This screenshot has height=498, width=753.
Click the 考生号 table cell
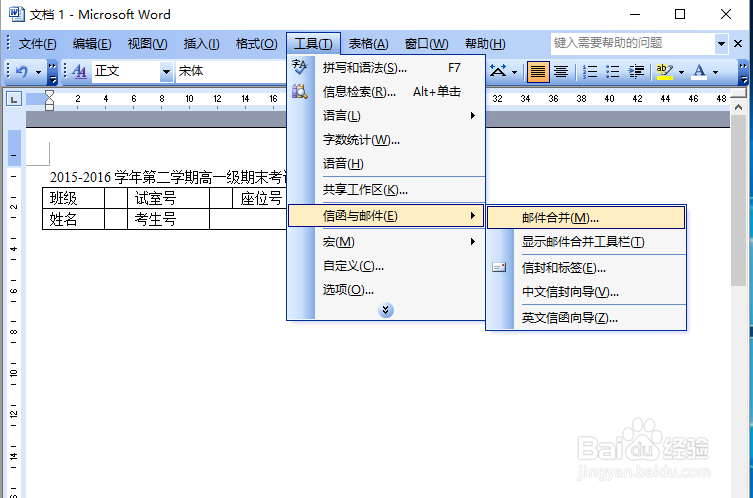coord(169,219)
